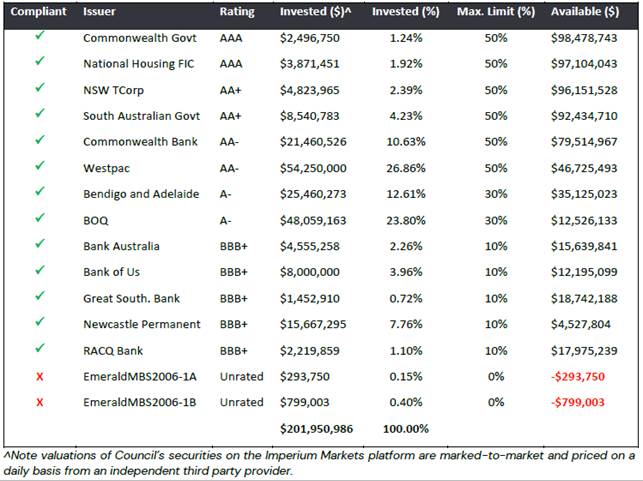Click the Compliant column header
Screen dimensions: 643x481
click(x=38, y=11)
